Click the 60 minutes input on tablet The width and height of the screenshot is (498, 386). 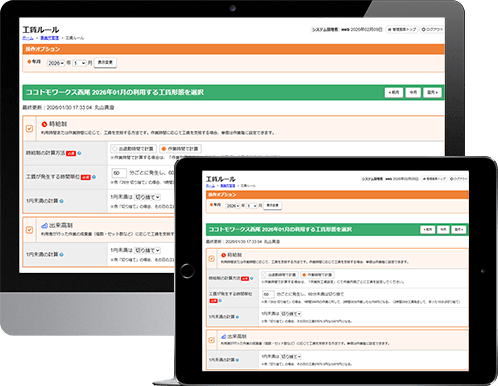pyautogui.click(x=268, y=294)
